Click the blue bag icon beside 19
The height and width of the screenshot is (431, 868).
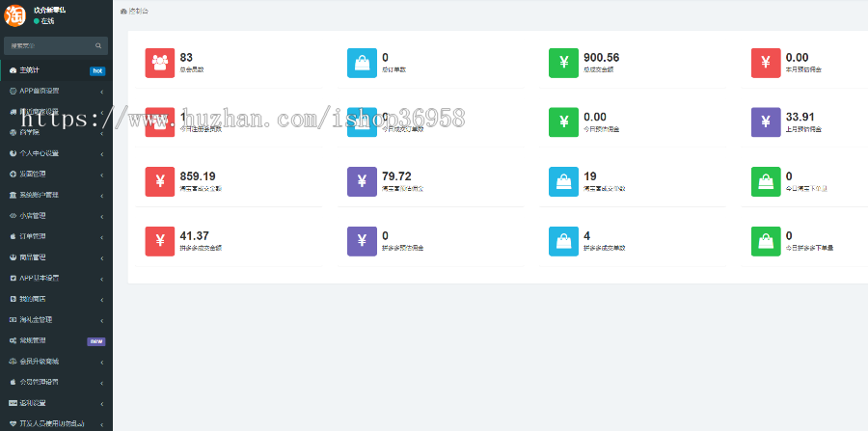point(563,181)
